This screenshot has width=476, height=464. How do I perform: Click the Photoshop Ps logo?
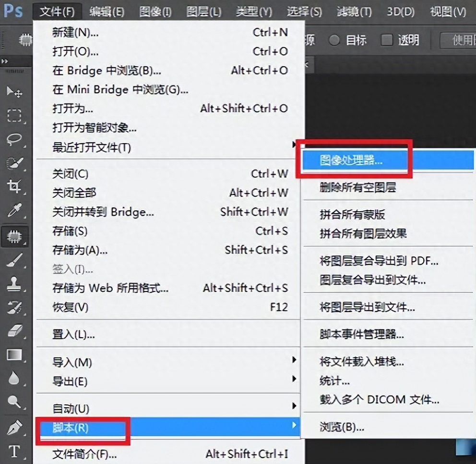(x=13, y=11)
